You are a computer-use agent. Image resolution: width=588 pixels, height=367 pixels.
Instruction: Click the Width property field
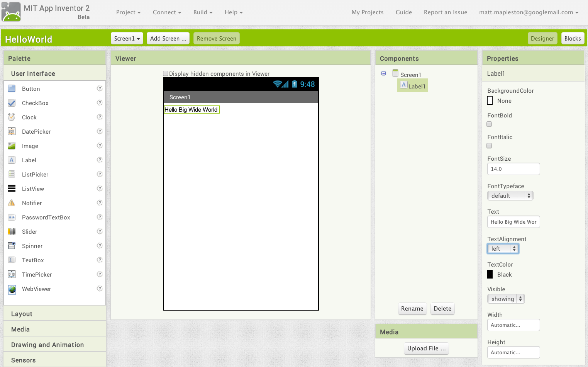[513, 325]
